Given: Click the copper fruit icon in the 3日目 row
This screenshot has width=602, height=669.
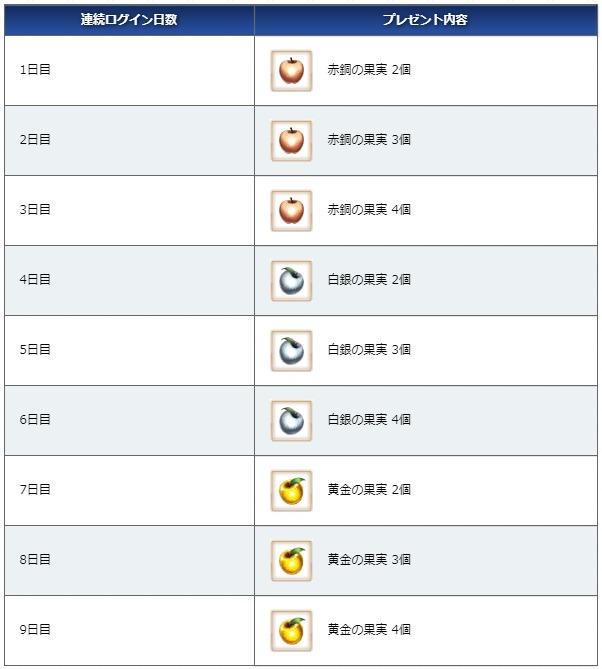Looking at the screenshot, I should click(291, 211).
